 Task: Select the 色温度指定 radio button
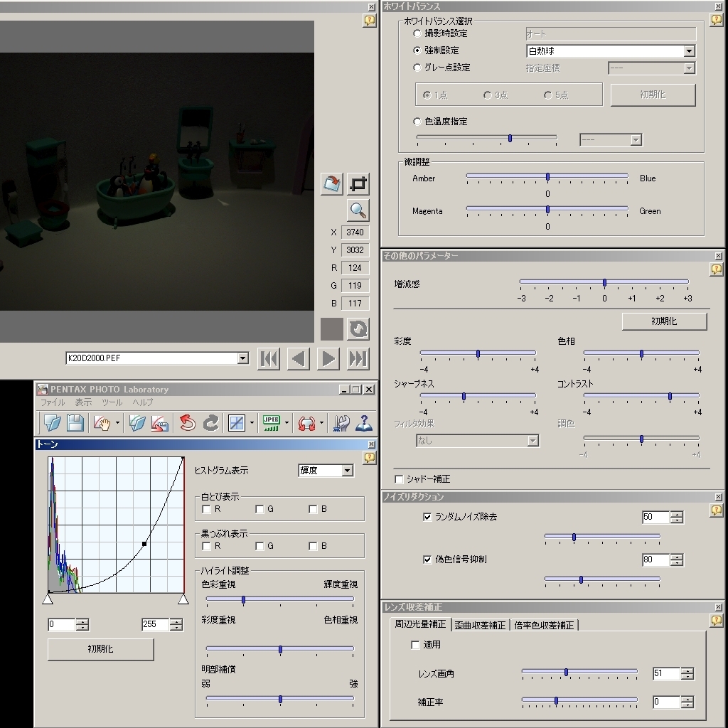(417, 122)
